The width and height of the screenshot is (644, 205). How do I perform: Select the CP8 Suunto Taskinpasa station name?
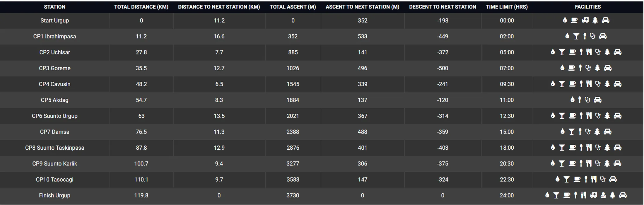click(55, 148)
